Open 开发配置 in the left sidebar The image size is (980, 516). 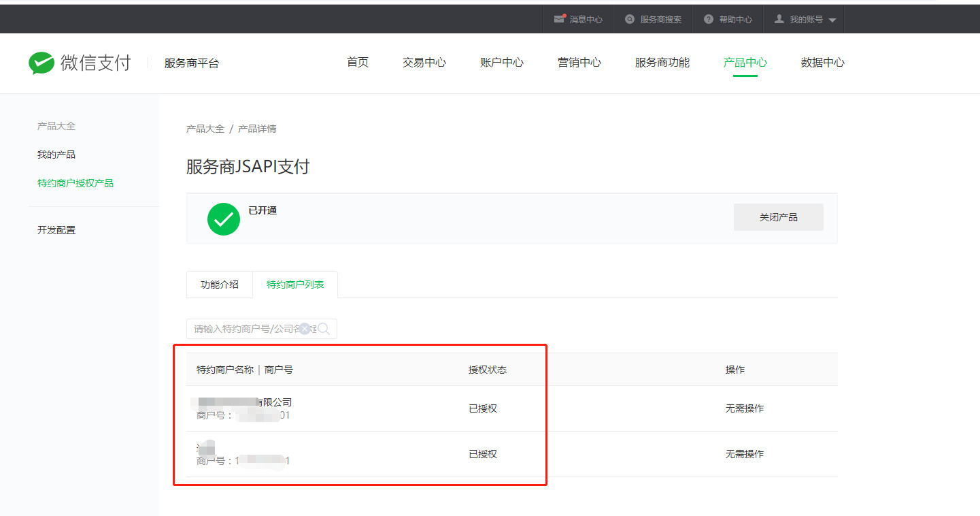56,230
